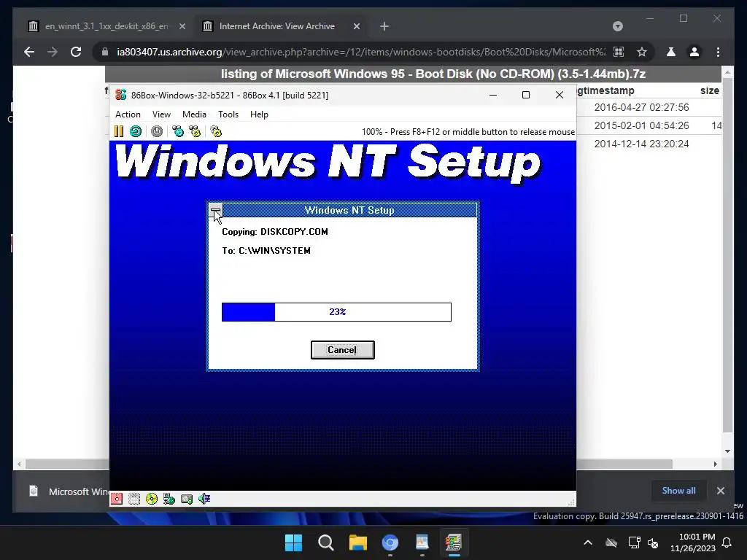Open the taskbar clock and date
Screen dimensions: 747x560
tap(693, 542)
